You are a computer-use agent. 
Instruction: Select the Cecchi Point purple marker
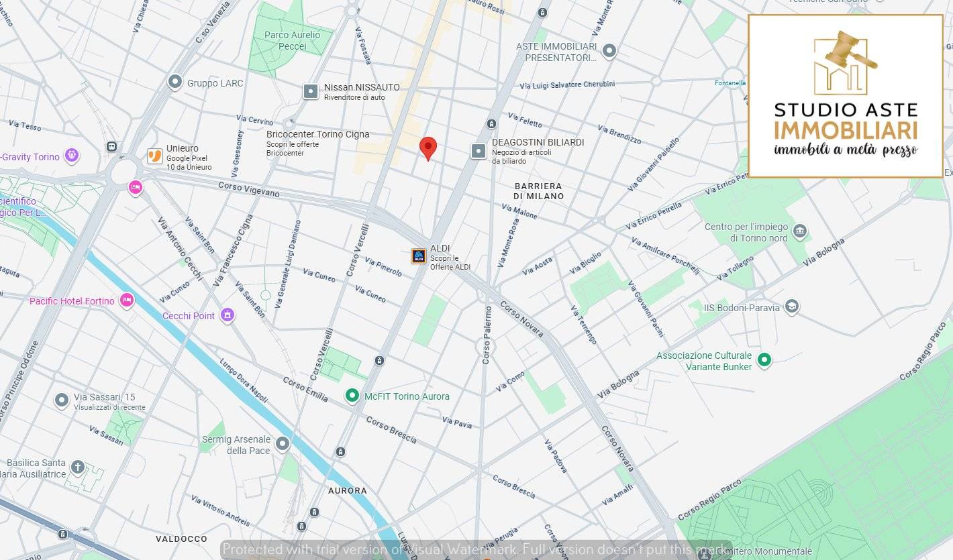[x=228, y=315]
